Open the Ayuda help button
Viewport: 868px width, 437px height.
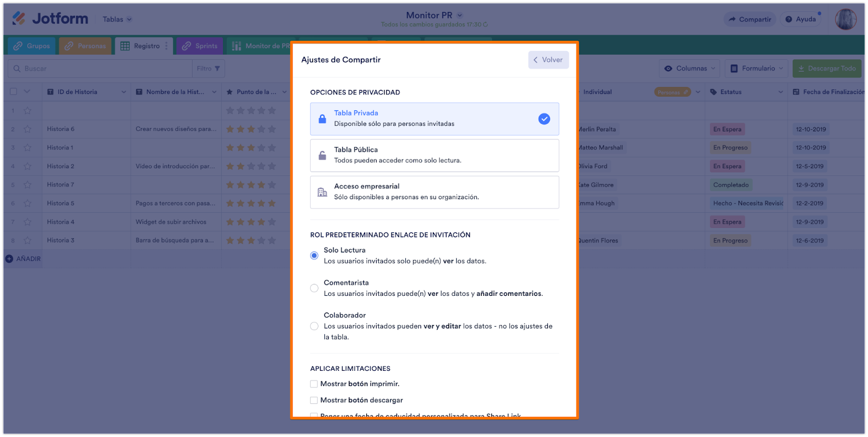pos(801,20)
